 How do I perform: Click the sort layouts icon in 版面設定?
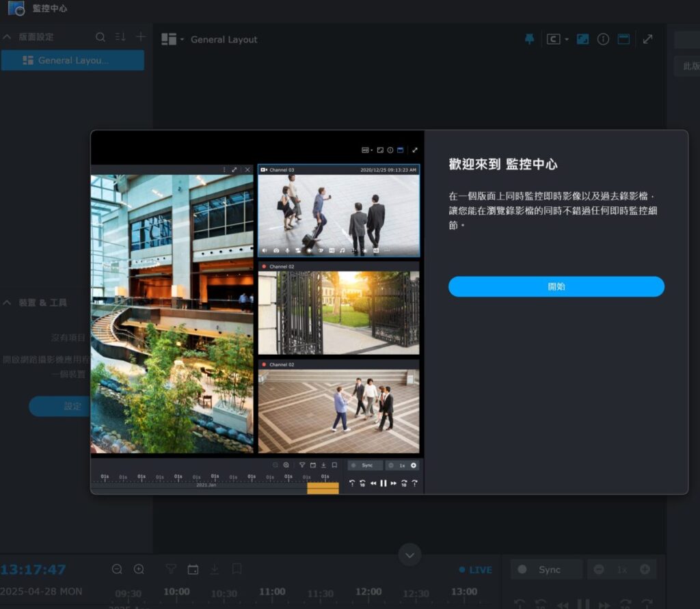click(x=120, y=37)
